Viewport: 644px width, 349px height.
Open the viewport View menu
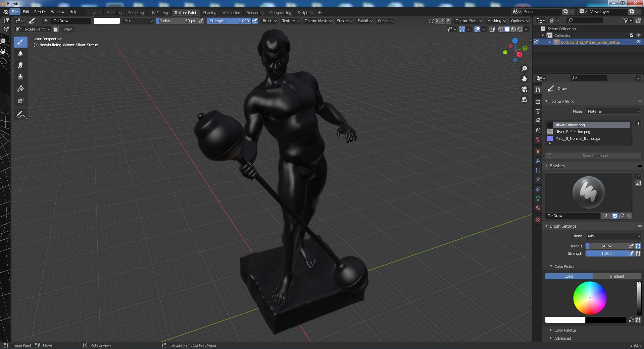(67, 29)
